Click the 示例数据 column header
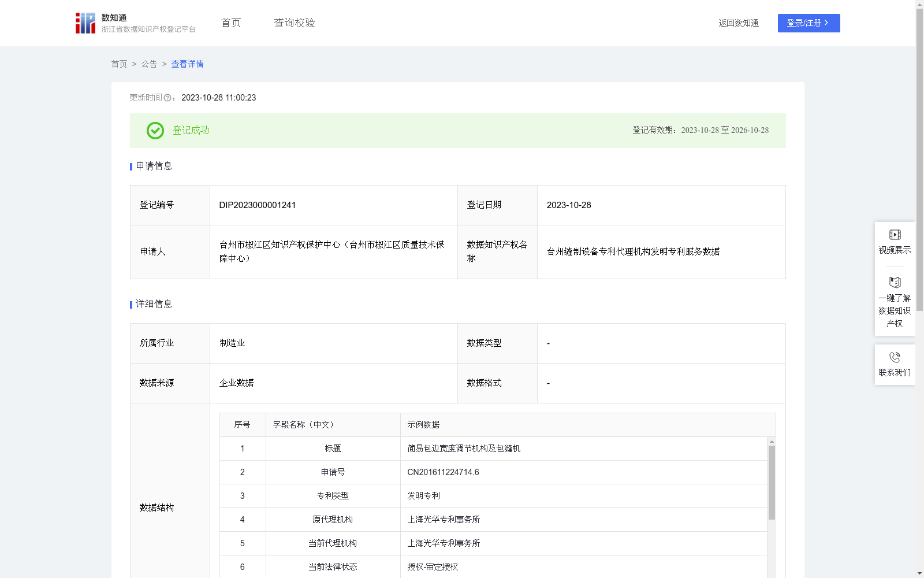 tap(588, 425)
